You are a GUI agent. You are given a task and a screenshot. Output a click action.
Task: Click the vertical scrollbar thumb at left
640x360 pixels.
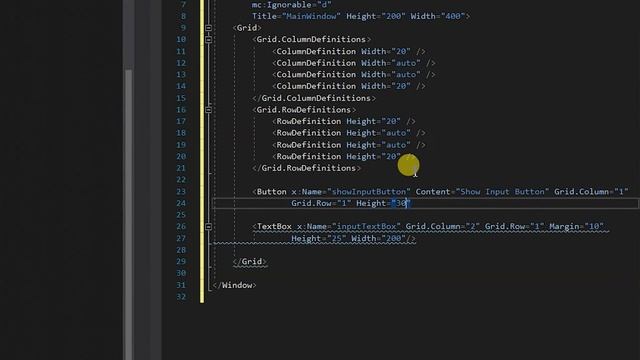coord(129,214)
